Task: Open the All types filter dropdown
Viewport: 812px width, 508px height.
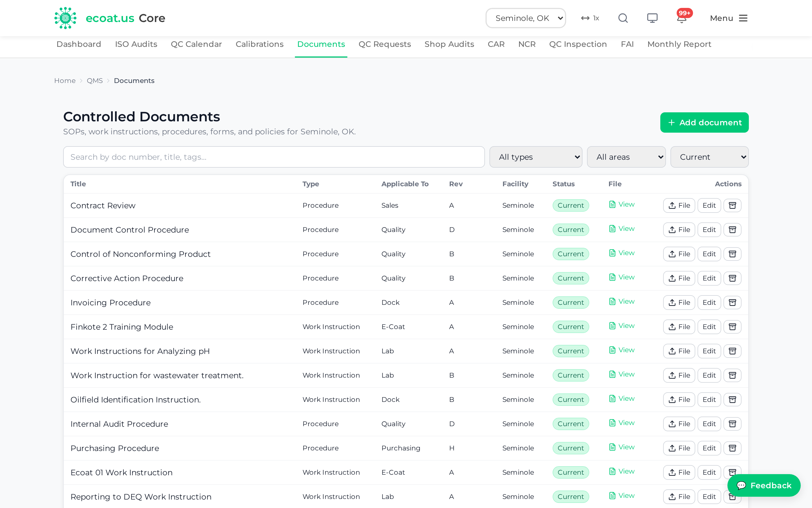Action: pyautogui.click(x=535, y=157)
